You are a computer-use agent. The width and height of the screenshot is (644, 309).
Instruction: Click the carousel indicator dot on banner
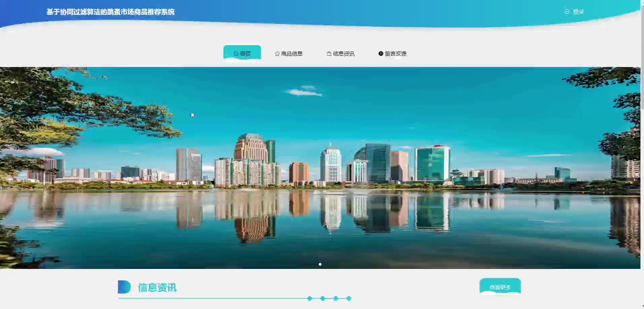coord(320,264)
